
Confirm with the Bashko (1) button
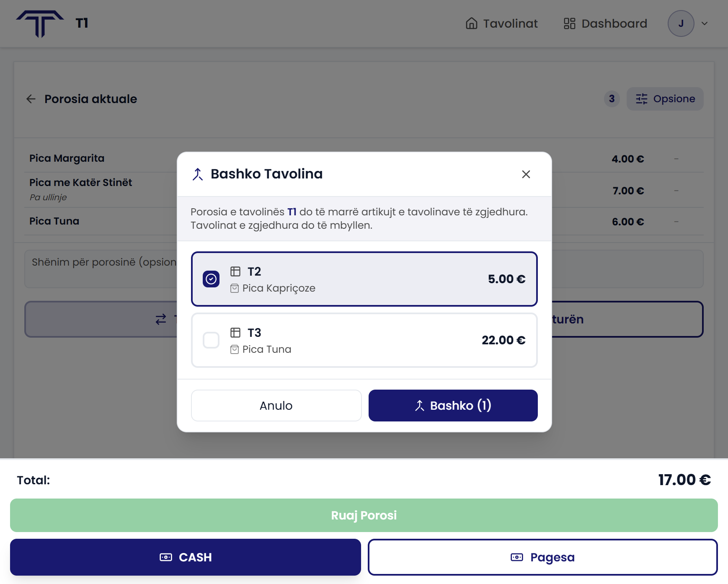pyautogui.click(x=453, y=406)
